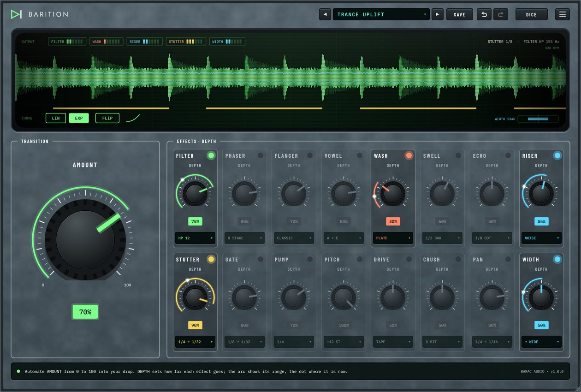The image size is (581, 392).
Task: Click the 'BARAC AUDIO · v1.0.0' text
Action: pyautogui.click(x=542, y=371)
